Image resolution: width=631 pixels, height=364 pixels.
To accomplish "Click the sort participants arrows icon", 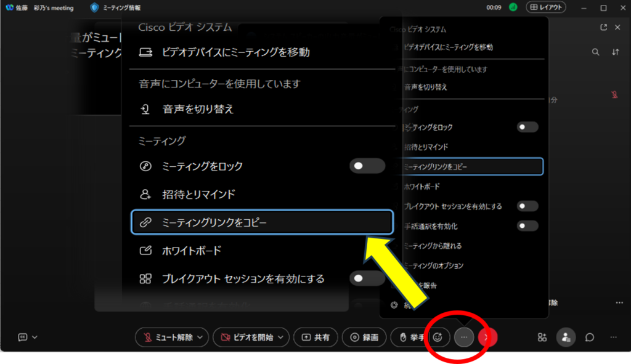I will pos(615,52).
